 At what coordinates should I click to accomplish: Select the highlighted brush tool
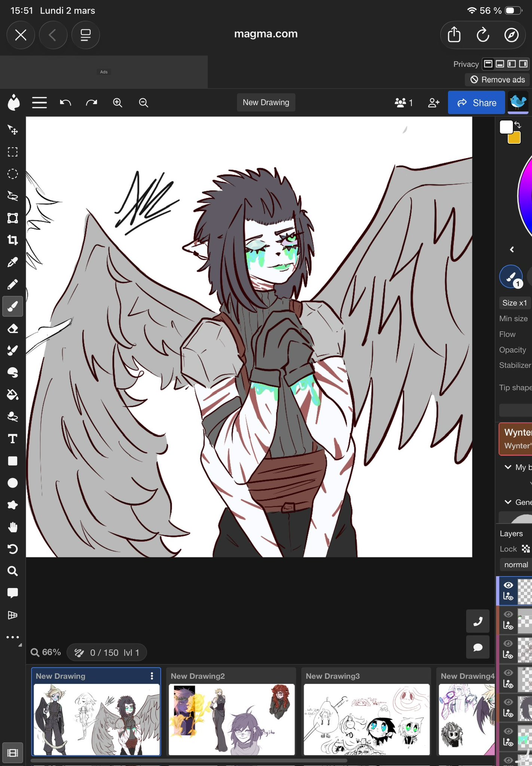(x=13, y=307)
